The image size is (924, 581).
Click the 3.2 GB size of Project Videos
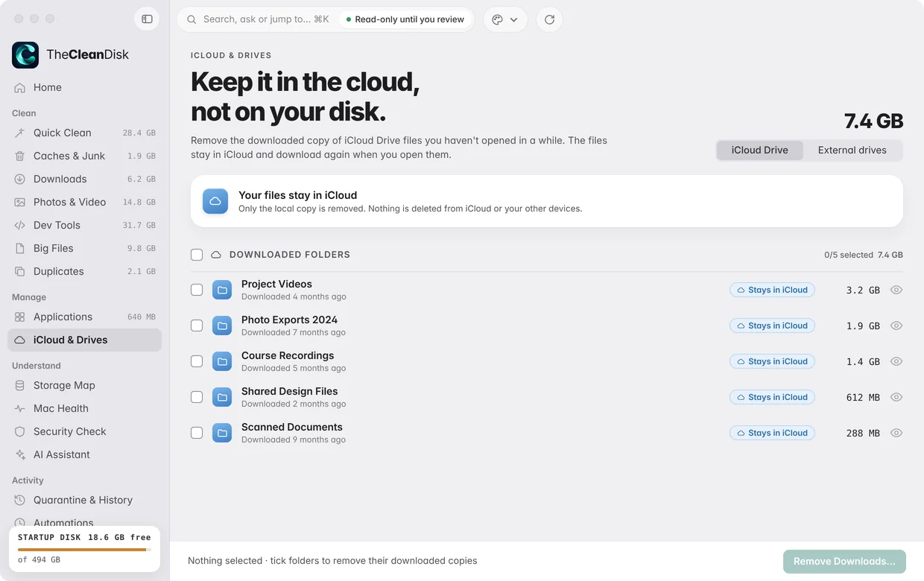pyautogui.click(x=863, y=290)
